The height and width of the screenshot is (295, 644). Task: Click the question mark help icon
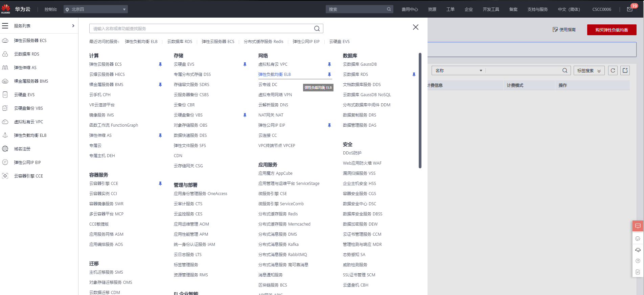point(638,261)
